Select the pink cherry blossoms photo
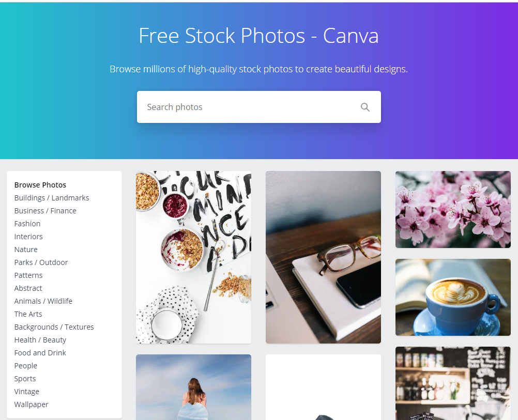518x420 pixels. click(453, 209)
